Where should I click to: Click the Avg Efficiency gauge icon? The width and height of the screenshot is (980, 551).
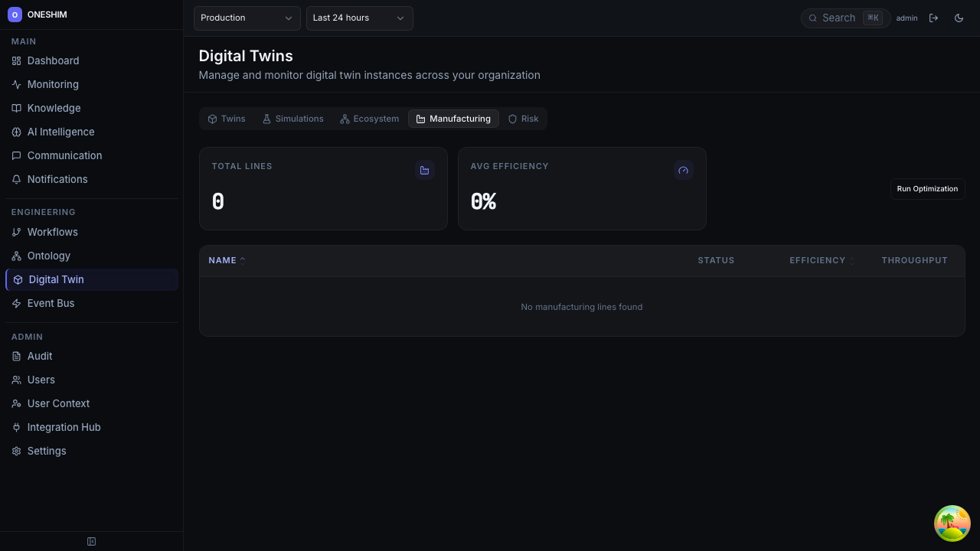tap(683, 170)
